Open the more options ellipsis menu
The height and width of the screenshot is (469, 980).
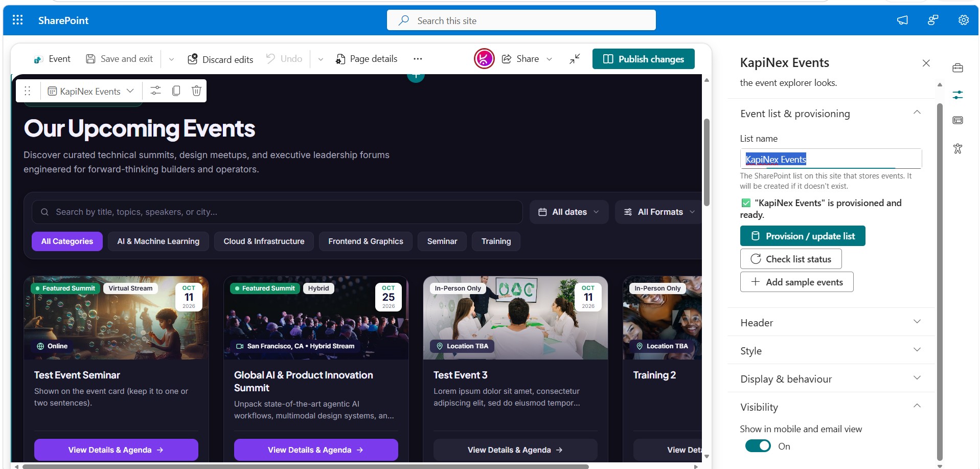click(x=418, y=59)
